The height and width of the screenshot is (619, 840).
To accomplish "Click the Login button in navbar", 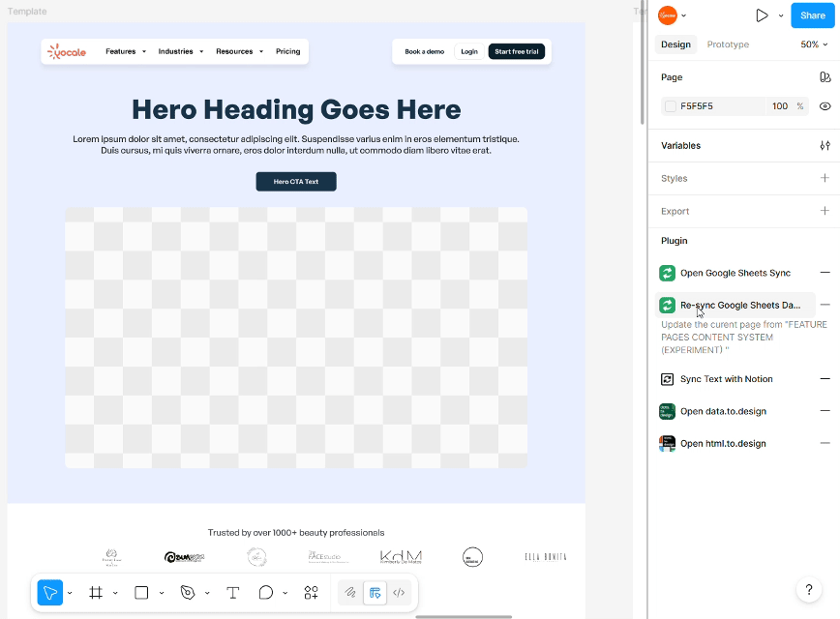I will pos(469,51).
